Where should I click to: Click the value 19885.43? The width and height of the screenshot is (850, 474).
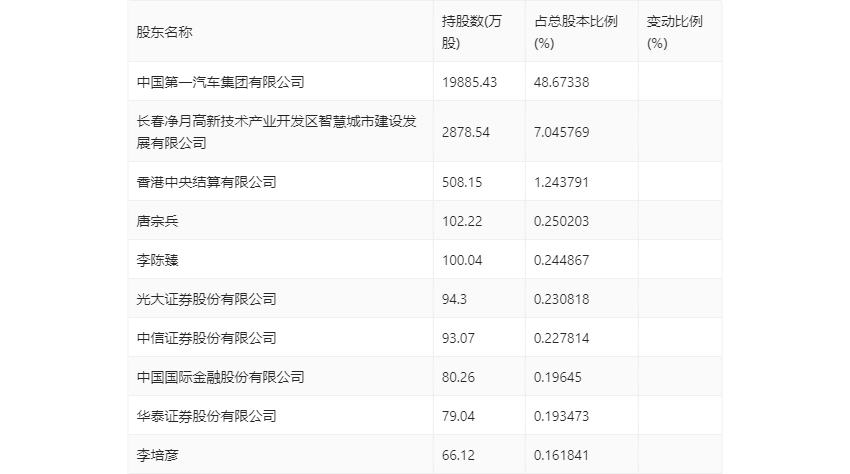point(469,82)
